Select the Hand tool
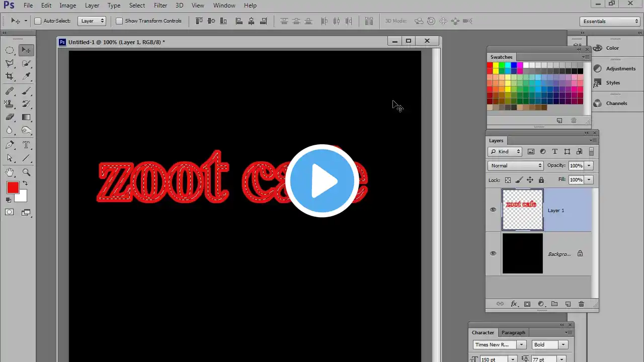644x362 pixels. (10, 172)
